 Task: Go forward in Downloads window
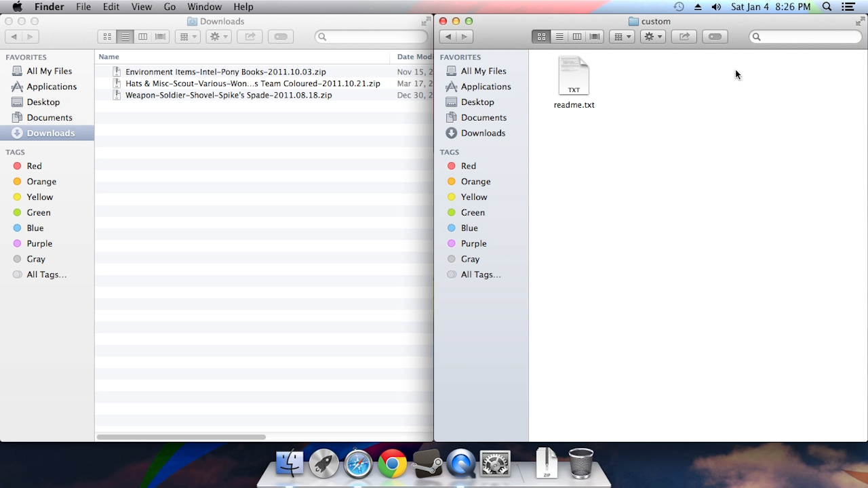31,37
